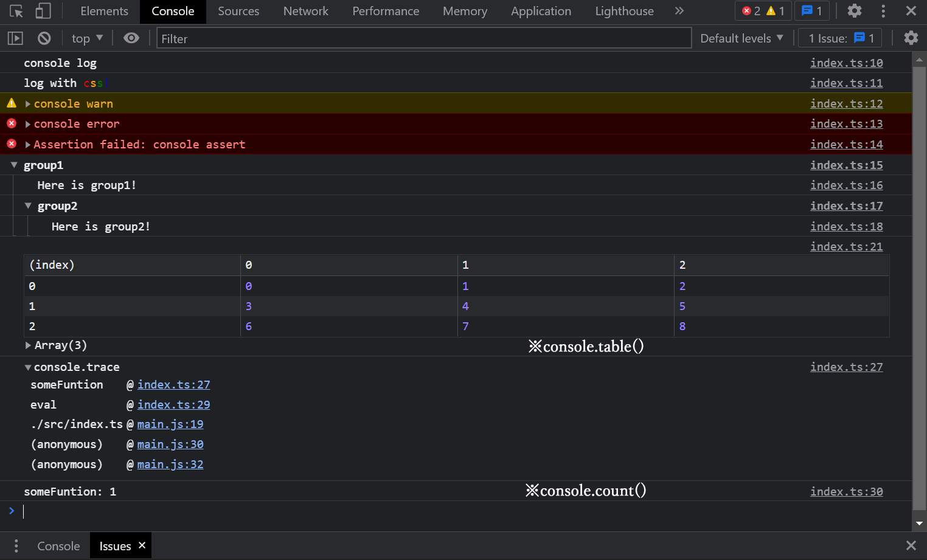The image size is (927, 560).
Task: Clear the console output
Action: coord(44,38)
